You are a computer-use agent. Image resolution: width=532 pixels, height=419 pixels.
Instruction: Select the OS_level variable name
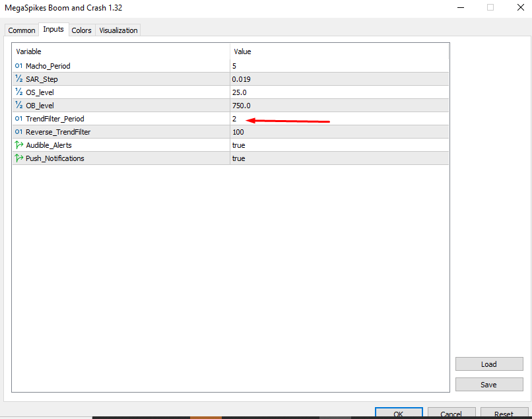40,92
